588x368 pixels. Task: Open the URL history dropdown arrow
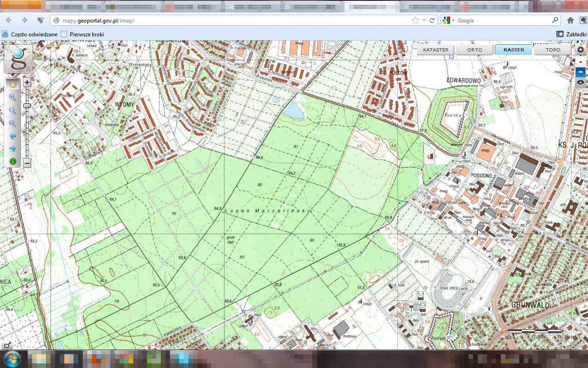pos(424,21)
